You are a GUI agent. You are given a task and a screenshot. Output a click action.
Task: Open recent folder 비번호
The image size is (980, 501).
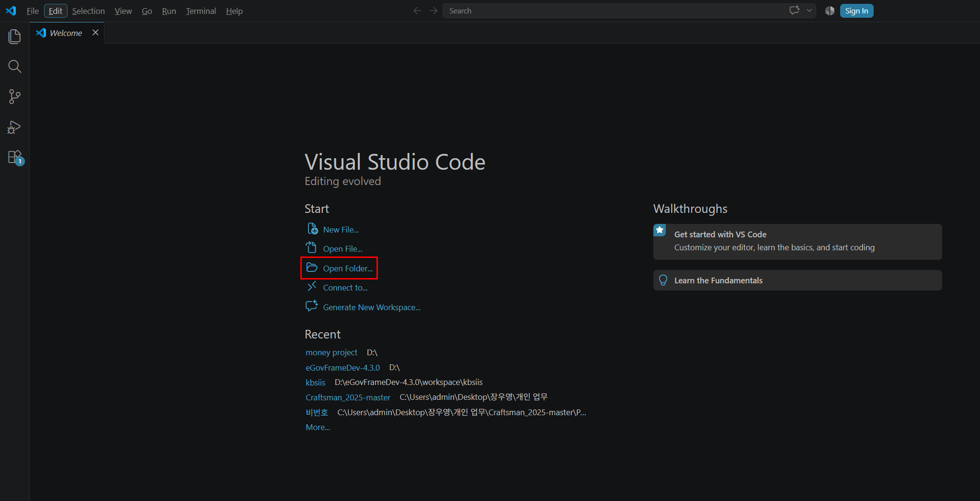click(x=317, y=412)
